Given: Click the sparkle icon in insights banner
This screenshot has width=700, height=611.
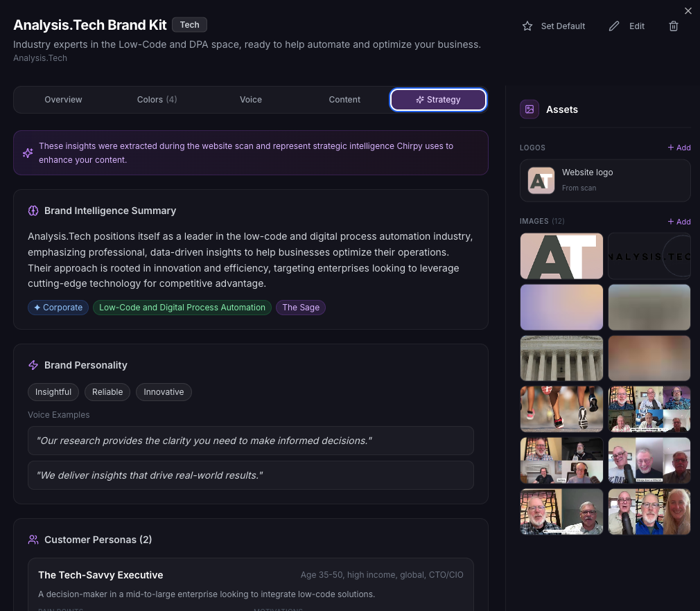Looking at the screenshot, I should 28,153.
